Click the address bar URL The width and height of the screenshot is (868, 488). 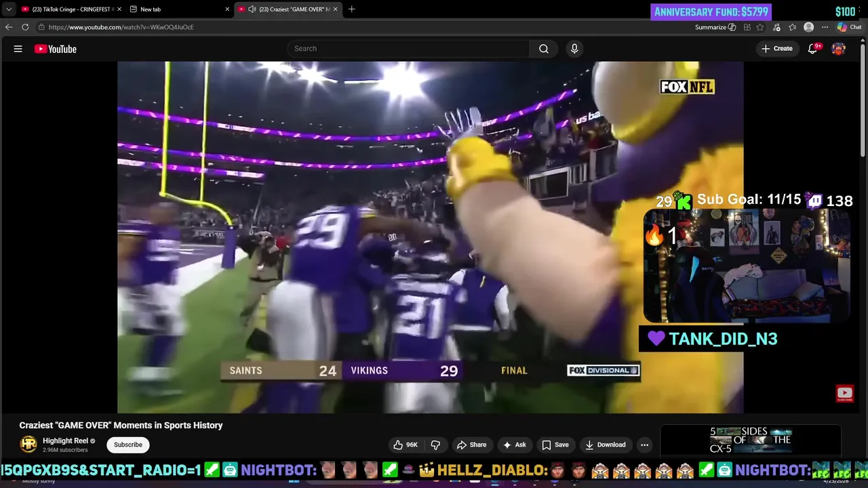[121, 27]
